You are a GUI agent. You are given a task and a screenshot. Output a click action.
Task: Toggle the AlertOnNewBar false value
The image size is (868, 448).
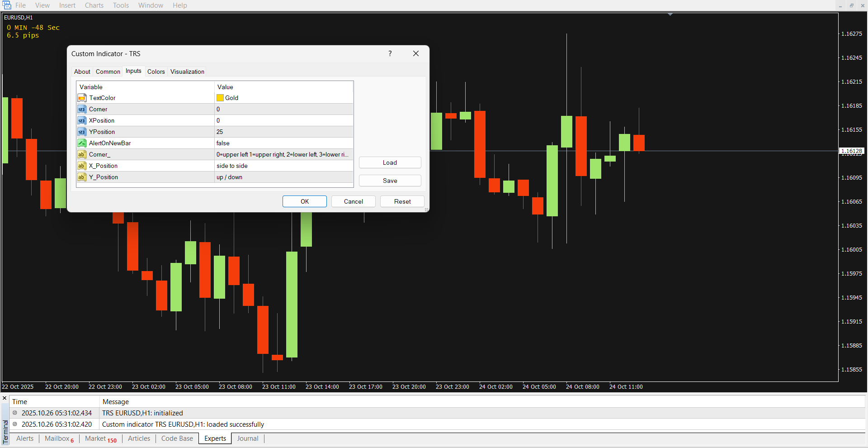point(283,143)
